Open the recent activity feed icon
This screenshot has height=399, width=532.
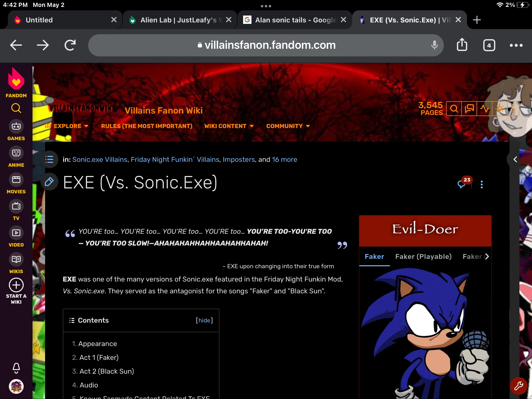coord(484,108)
